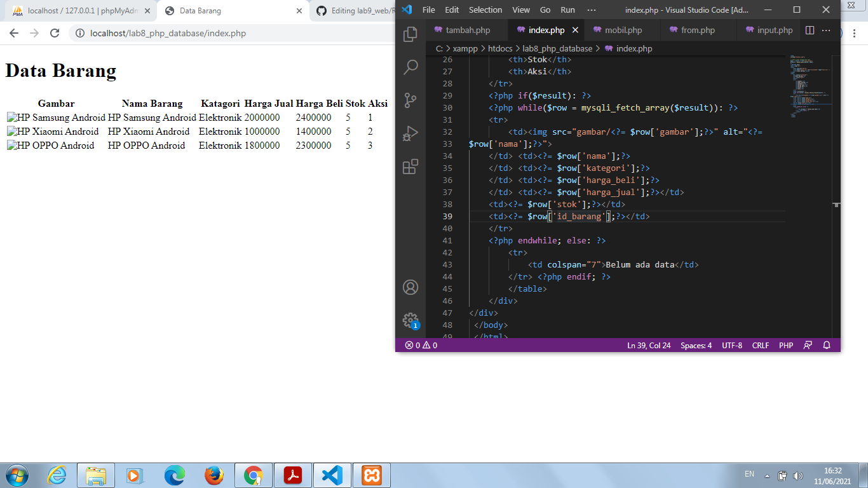The height and width of the screenshot is (488, 868).
Task: Click the taskbar clock showing 16:32
Action: pos(832,471)
